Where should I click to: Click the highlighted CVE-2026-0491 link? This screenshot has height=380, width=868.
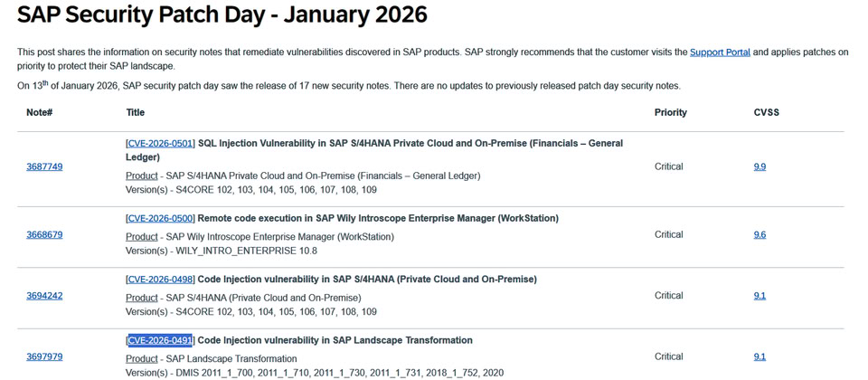[160, 341]
